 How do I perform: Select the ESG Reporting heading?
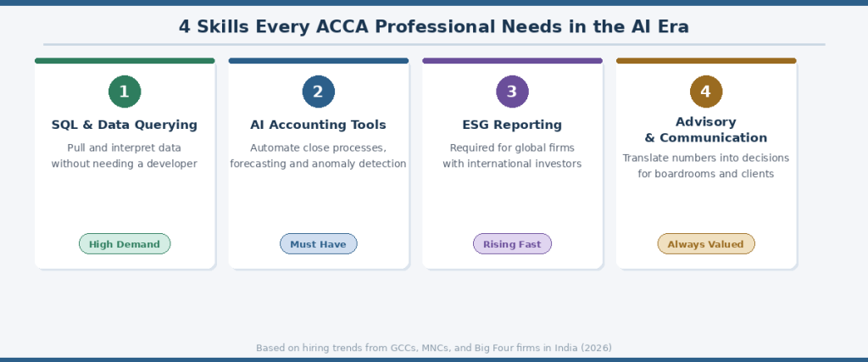[x=512, y=125]
